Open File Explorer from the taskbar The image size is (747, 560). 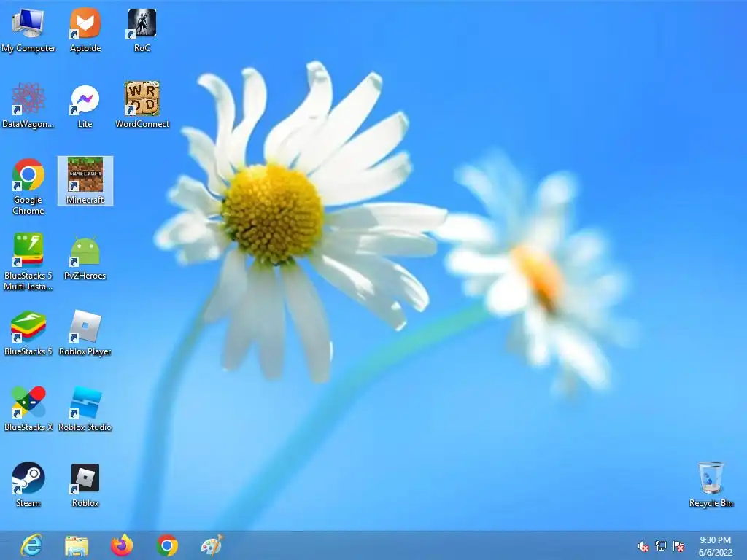pos(76,545)
